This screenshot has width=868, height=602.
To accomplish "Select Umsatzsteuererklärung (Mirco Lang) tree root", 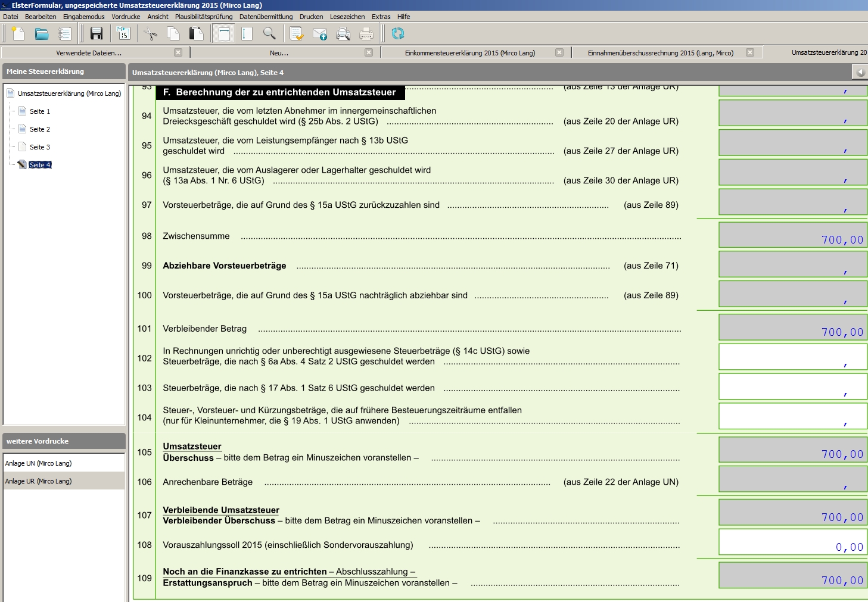I will [x=69, y=93].
